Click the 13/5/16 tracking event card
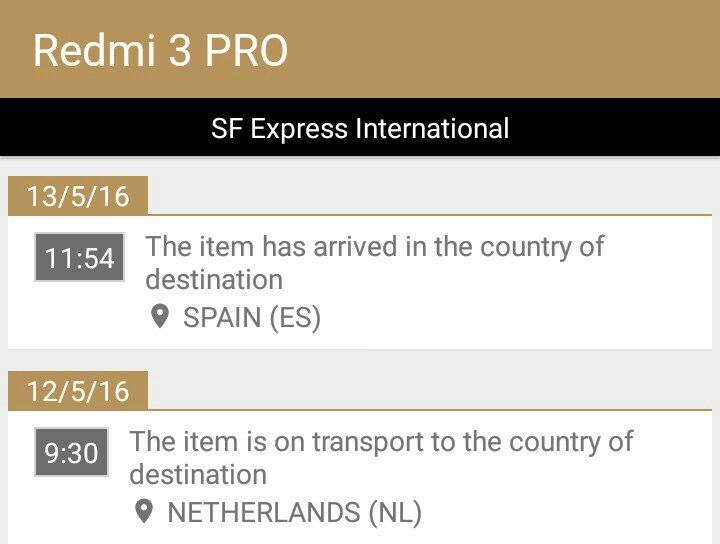720x544 pixels. (360, 282)
